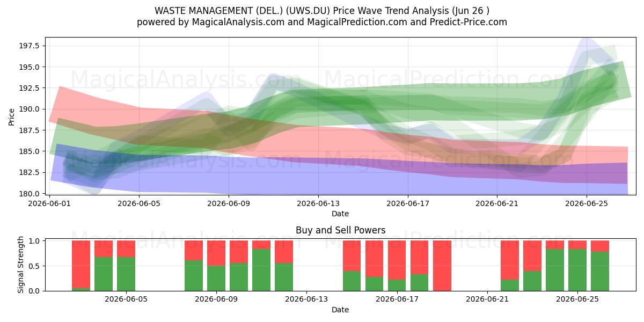Screen dimensions: 644x322
Task: Click 2026-06-05 under the Buy and Sell chart
Action: 126,300
